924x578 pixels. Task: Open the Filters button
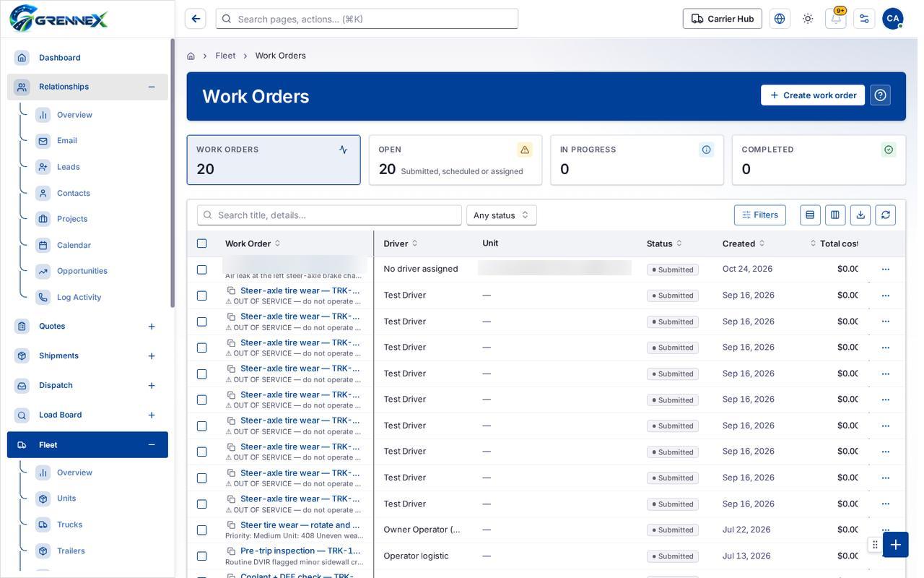click(x=760, y=215)
